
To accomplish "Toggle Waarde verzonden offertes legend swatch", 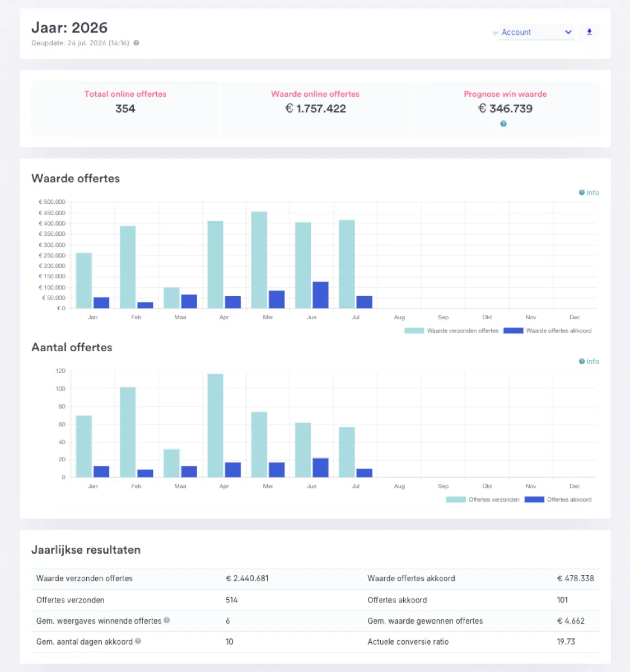I will coord(414,331).
